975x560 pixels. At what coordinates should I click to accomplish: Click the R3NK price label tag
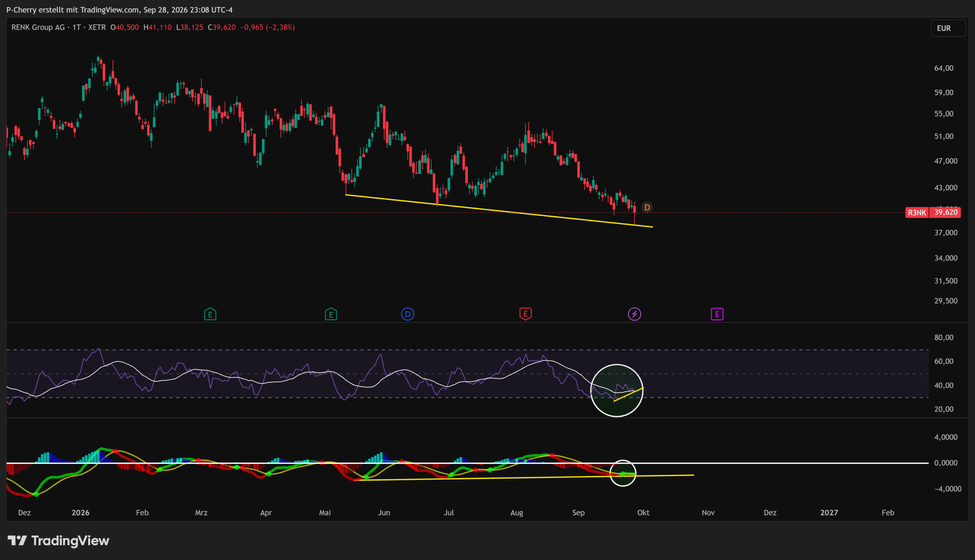917,213
